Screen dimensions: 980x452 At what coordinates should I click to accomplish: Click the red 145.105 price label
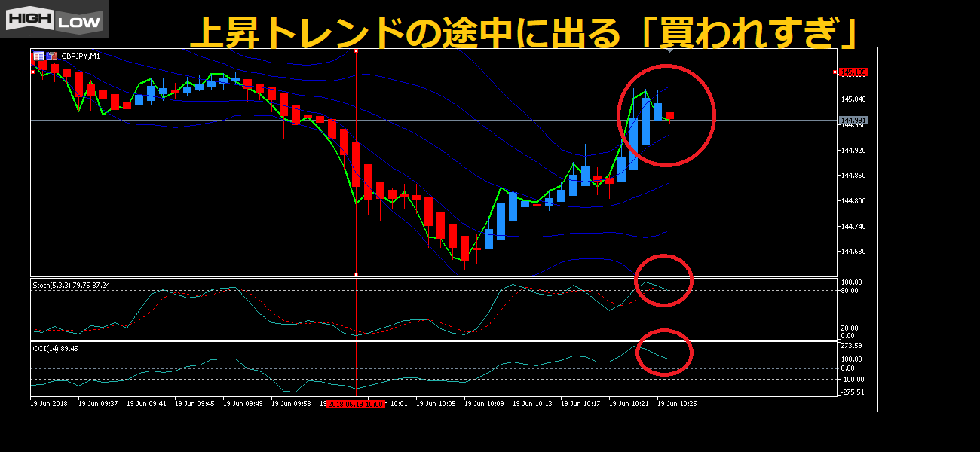[x=854, y=72]
